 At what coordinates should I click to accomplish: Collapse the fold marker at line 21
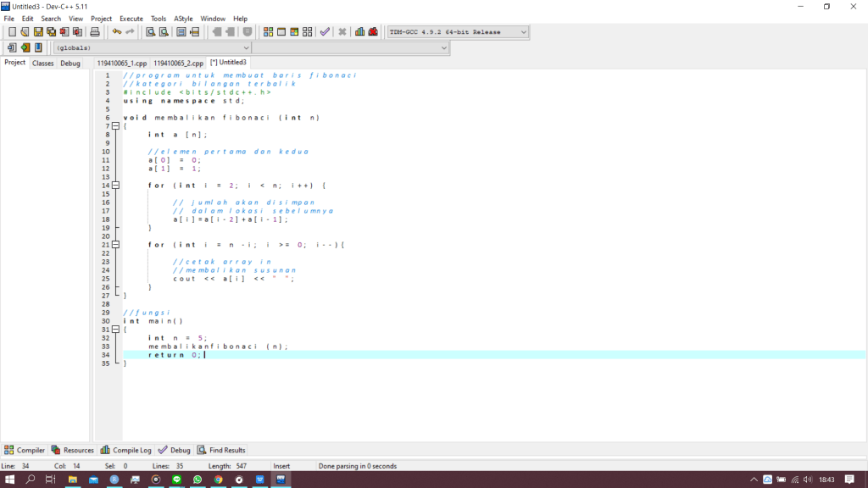point(116,245)
